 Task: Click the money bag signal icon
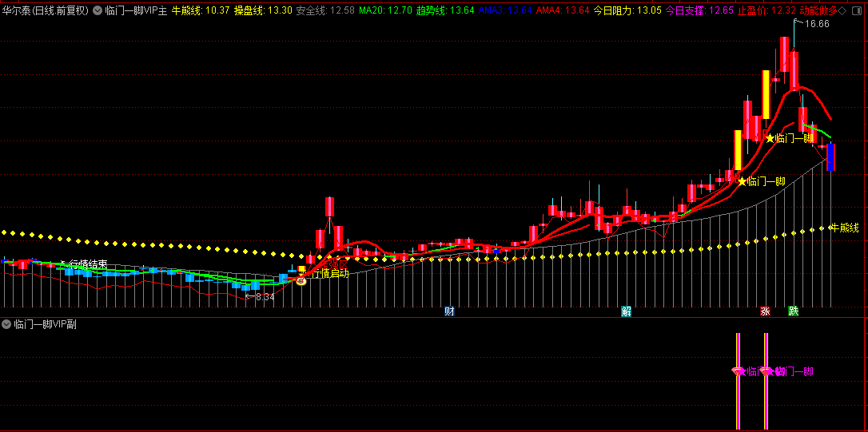pos(301,281)
